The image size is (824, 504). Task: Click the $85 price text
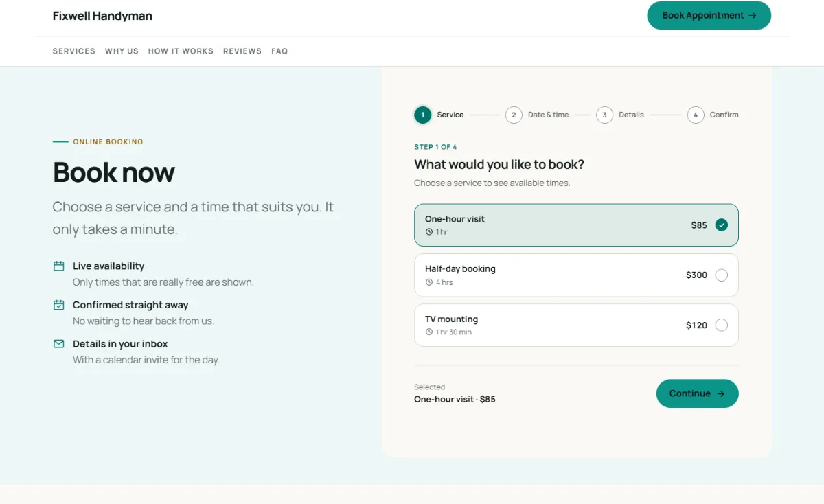(699, 225)
